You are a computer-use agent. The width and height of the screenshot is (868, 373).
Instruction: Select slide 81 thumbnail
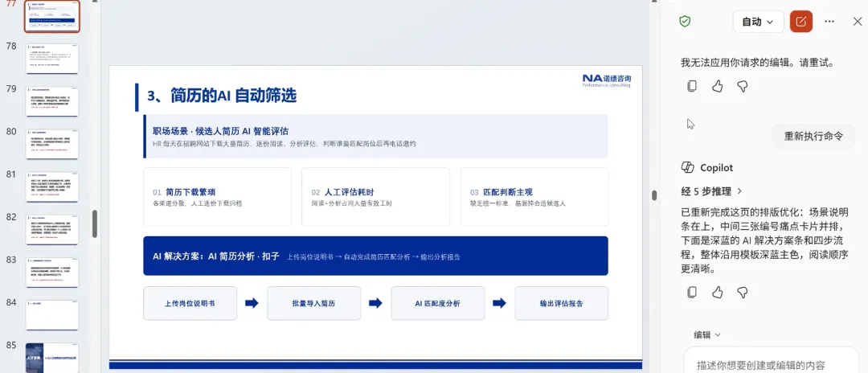pos(52,186)
